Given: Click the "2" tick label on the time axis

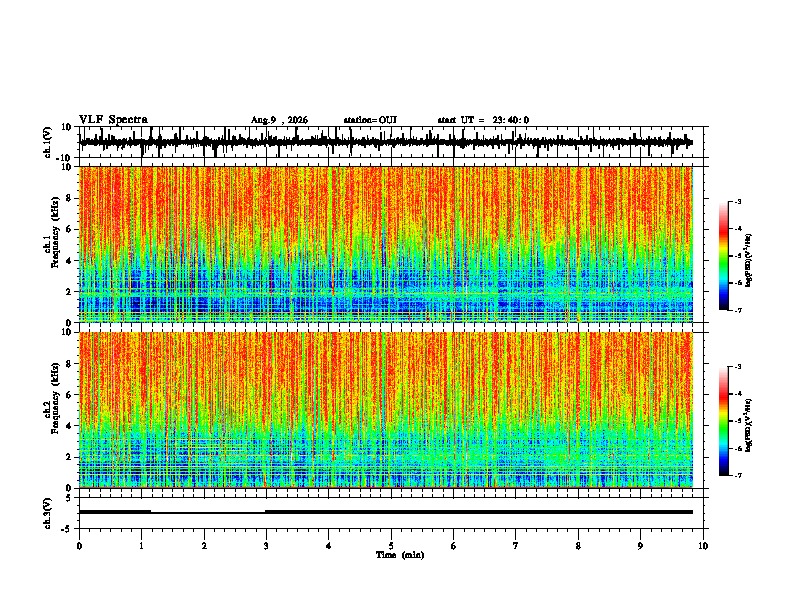Looking at the screenshot, I should pos(204,546).
